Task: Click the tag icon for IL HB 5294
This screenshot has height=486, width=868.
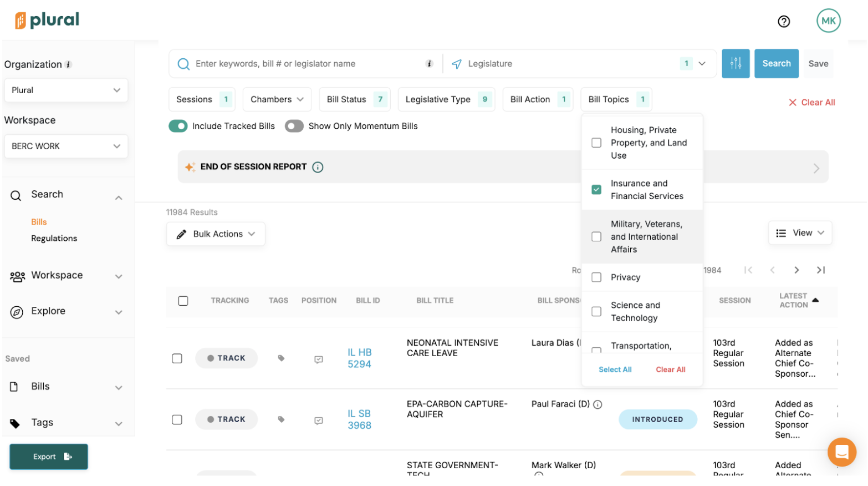Action: click(281, 358)
